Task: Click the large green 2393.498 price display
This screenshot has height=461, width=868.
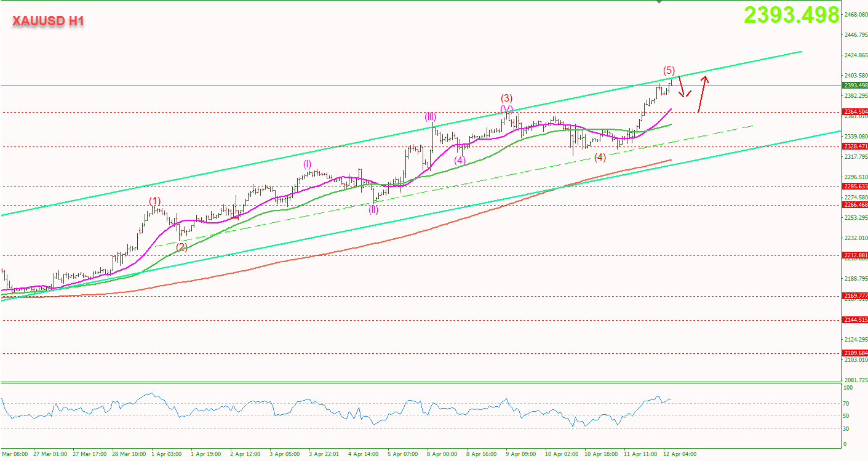Action: (790, 15)
